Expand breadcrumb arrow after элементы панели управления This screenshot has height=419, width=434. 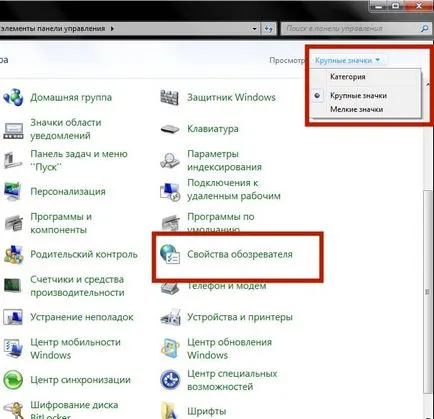click(x=112, y=29)
